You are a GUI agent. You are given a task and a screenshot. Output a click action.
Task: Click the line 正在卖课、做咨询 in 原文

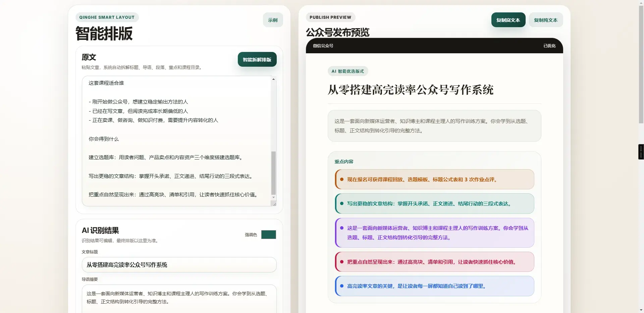point(153,120)
